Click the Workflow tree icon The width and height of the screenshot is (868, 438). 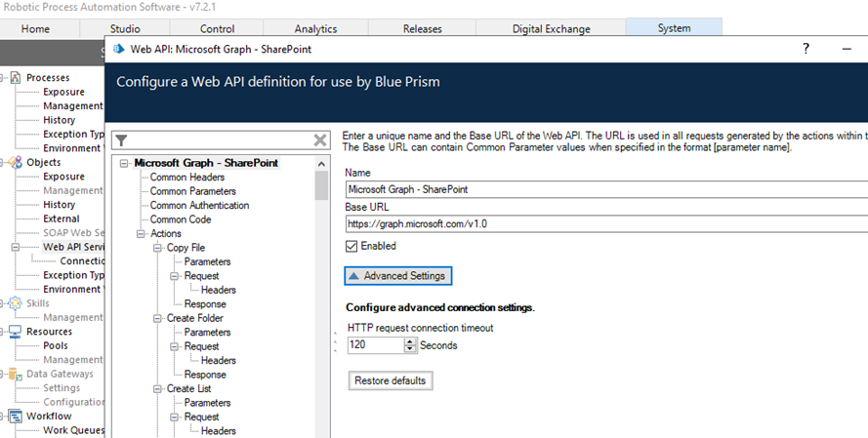pos(16,417)
